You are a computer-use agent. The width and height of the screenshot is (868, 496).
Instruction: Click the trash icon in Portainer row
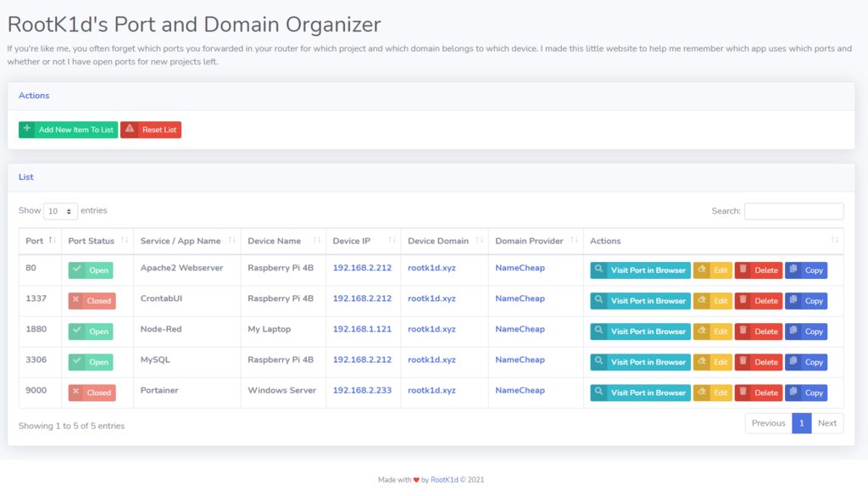tap(743, 392)
